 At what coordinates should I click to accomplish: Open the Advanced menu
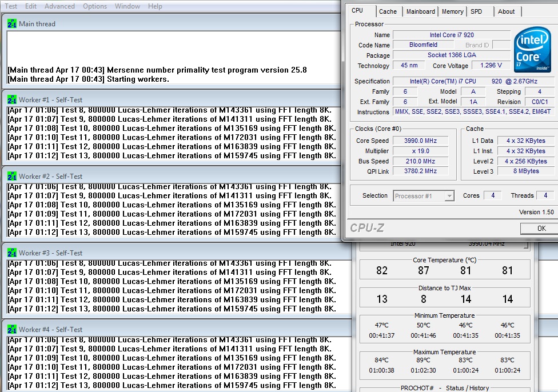[59, 6]
